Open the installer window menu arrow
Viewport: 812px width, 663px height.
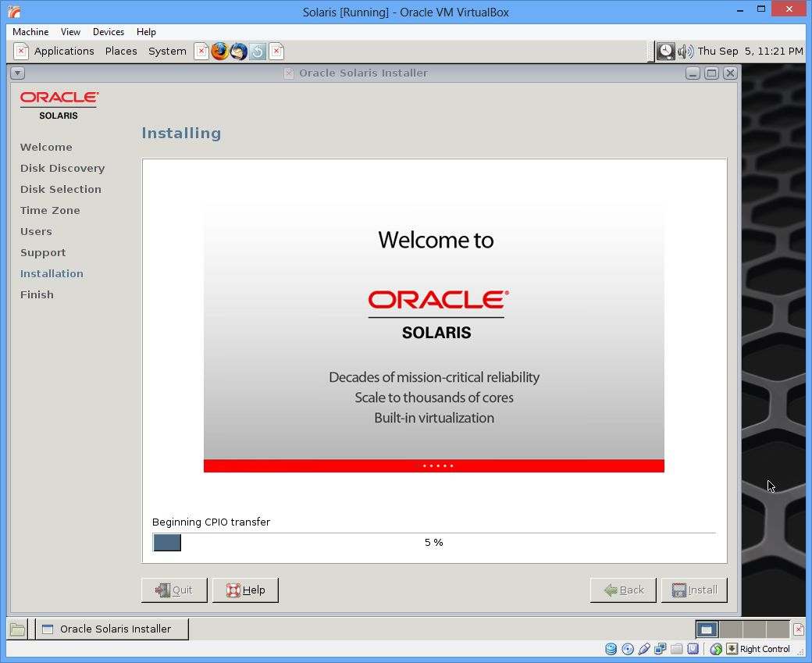[x=18, y=73]
